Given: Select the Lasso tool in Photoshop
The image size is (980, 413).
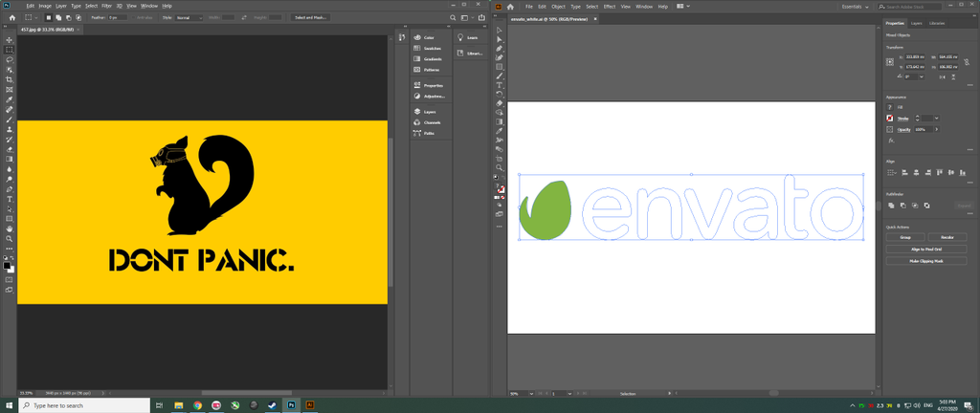Looking at the screenshot, I should pos(10,59).
